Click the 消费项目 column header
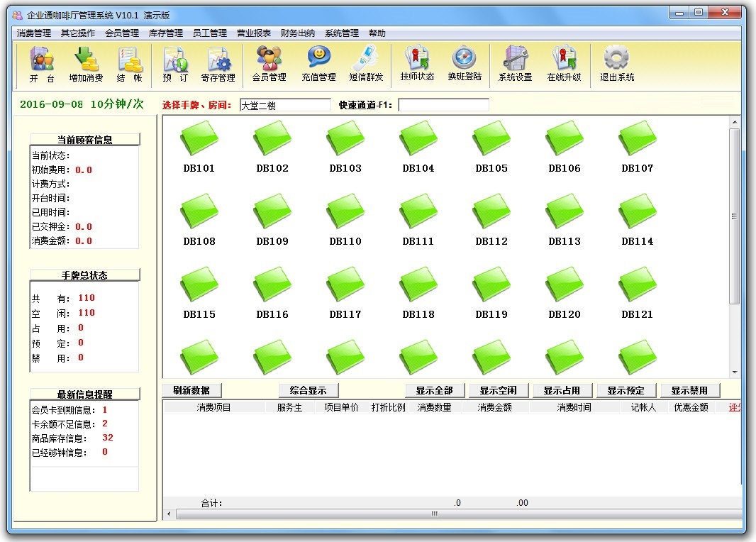The width and height of the screenshot is (756, 542). (213, 407)
